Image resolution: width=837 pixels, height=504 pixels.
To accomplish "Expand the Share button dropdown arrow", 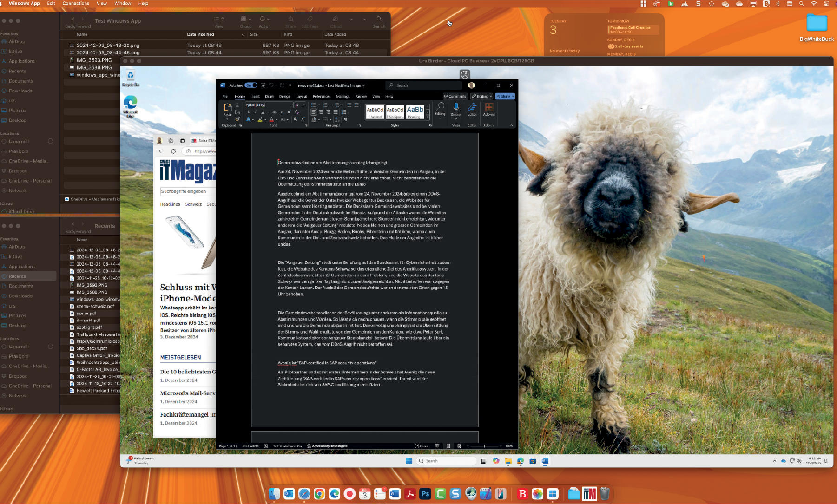I will (x=513, y=97).
